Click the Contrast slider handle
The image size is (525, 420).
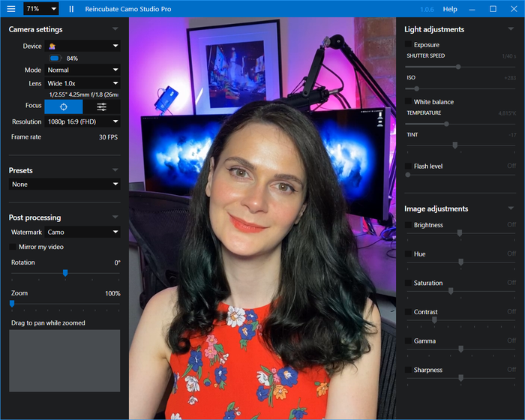(x=434, y=320)
